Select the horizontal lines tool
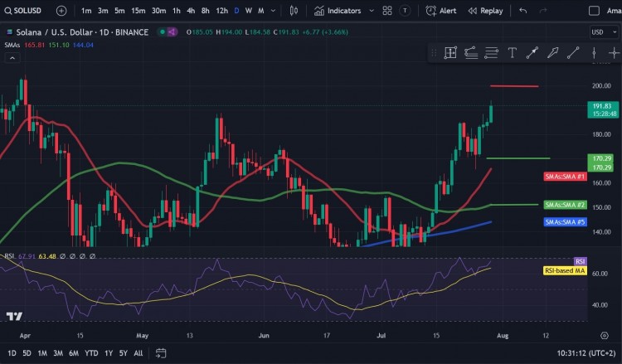Viewport: 622px width, 364px height. tap(491, 53)
